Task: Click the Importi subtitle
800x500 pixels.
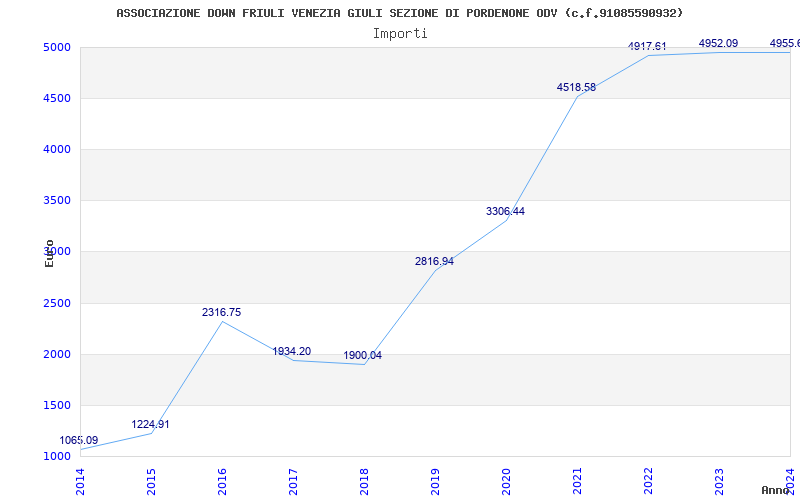Action: coord(400,34)
